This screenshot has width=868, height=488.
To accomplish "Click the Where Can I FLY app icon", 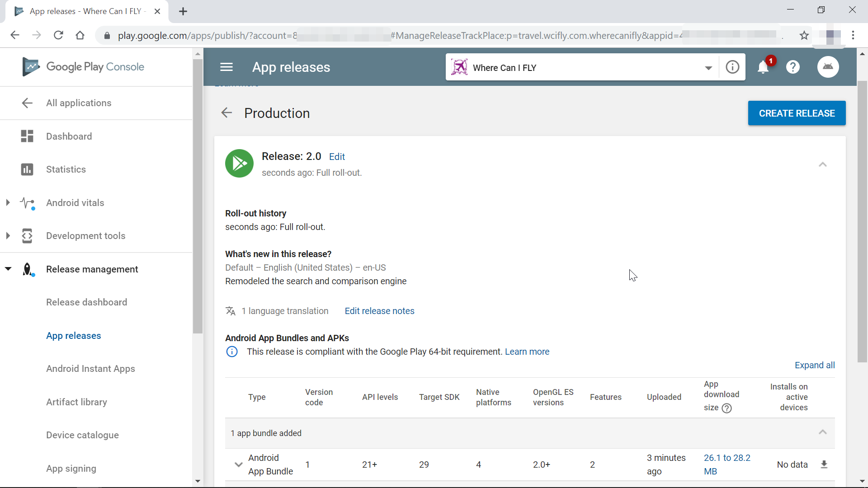I will click(x=459, y=67).
